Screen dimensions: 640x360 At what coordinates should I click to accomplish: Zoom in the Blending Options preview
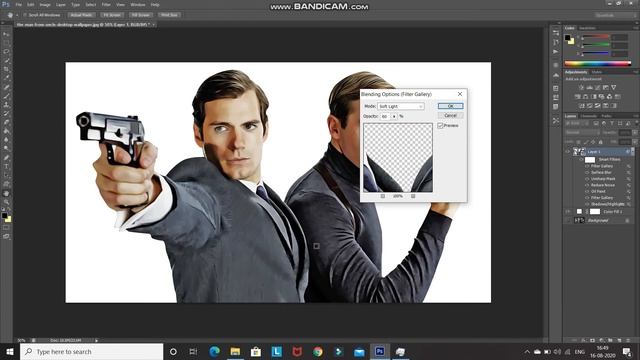[x=413, y=196]
